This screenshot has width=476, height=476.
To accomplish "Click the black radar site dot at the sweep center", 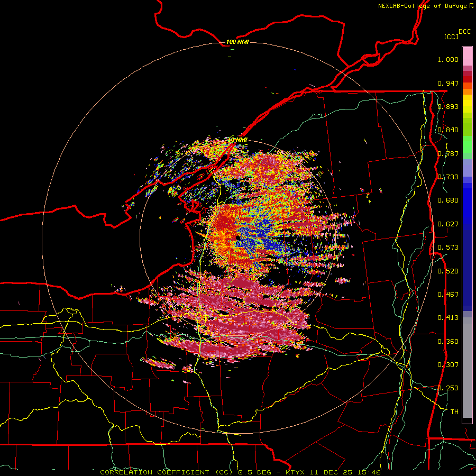I will 237,237.
